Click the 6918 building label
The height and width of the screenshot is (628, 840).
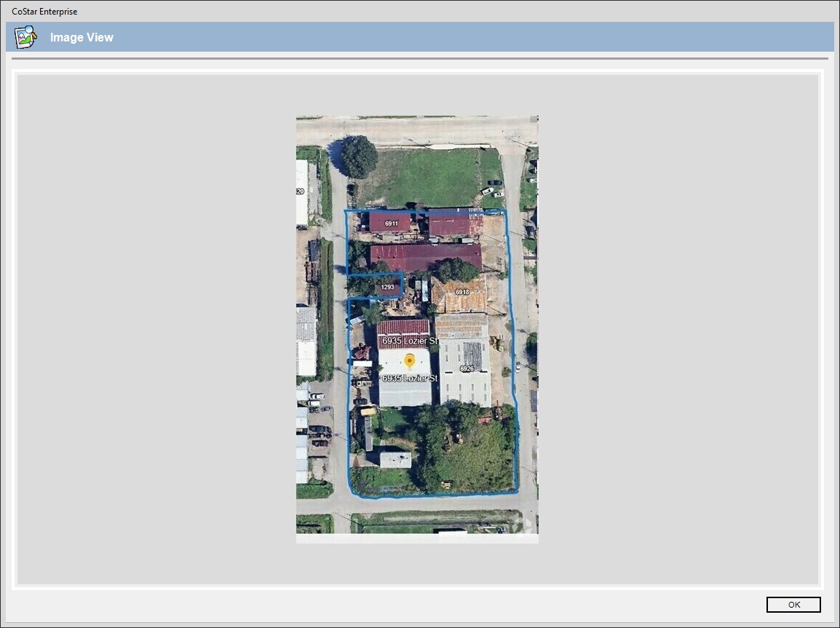(x=462, y=292)
